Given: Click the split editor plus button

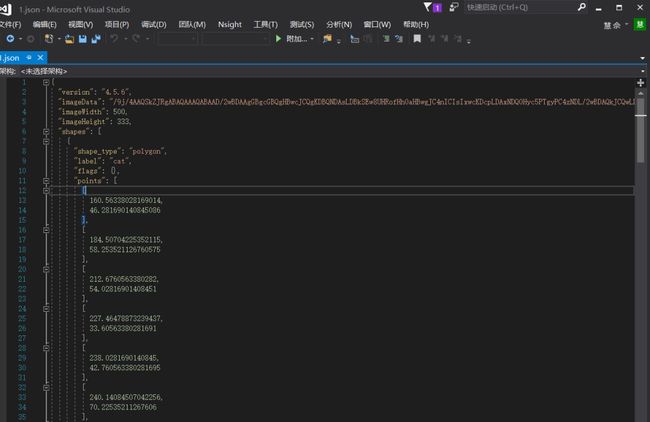Looking at the screenshot, I should pos(640,83).
